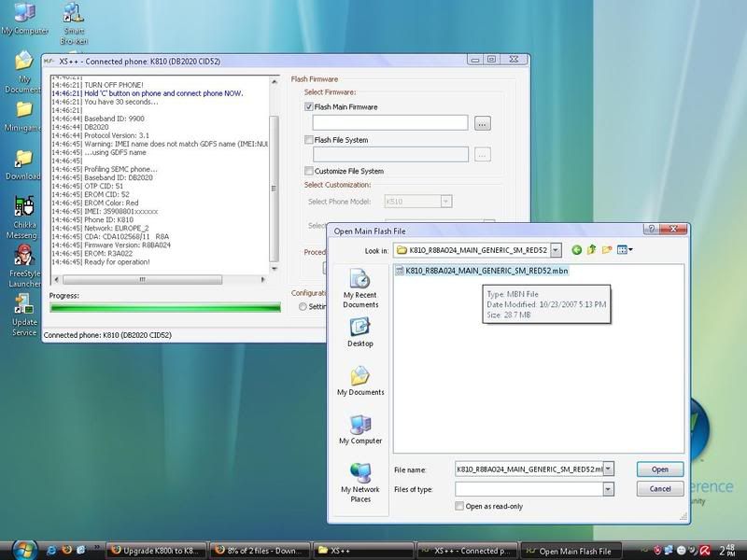Click the log's horizontal scrollbar thumb
This screenshot has height=560, width=747.
click(x=142, y=279)
